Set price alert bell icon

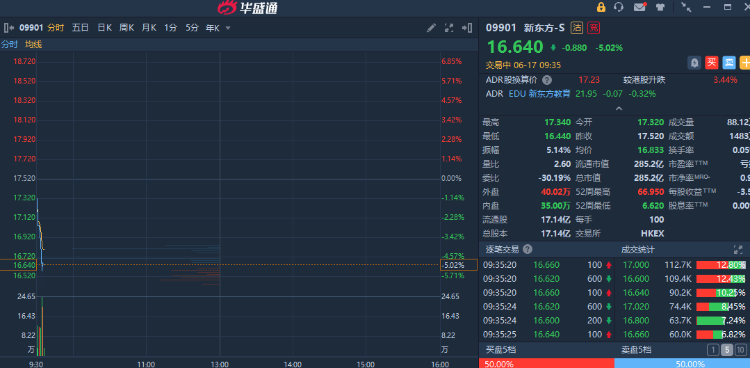pyautogui.click(x=695, y=62)
